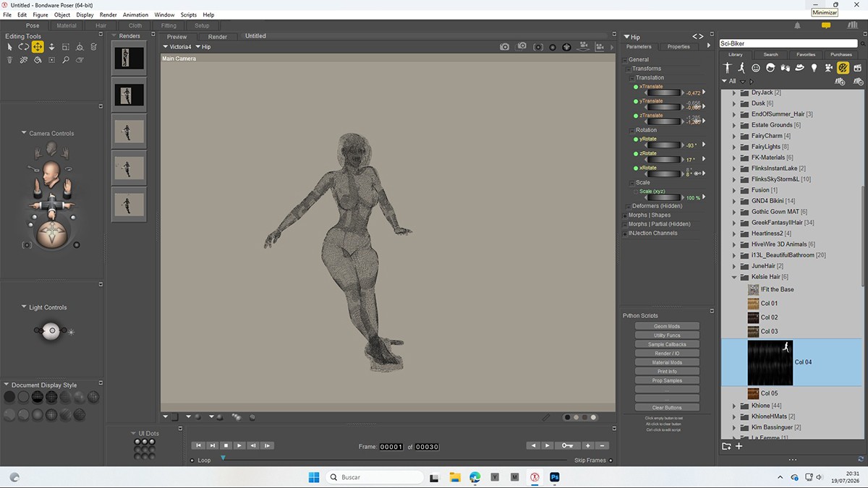The width and height of the screenshot is (868, 488).
Task: Expand the Morphs | Shapes group
Action: (625, 215)
